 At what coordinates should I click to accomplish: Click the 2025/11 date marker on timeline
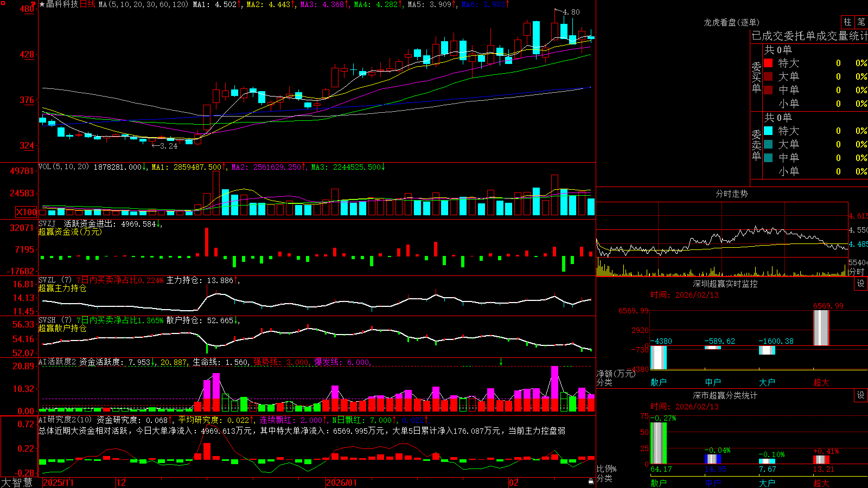[x=58, y=483]
